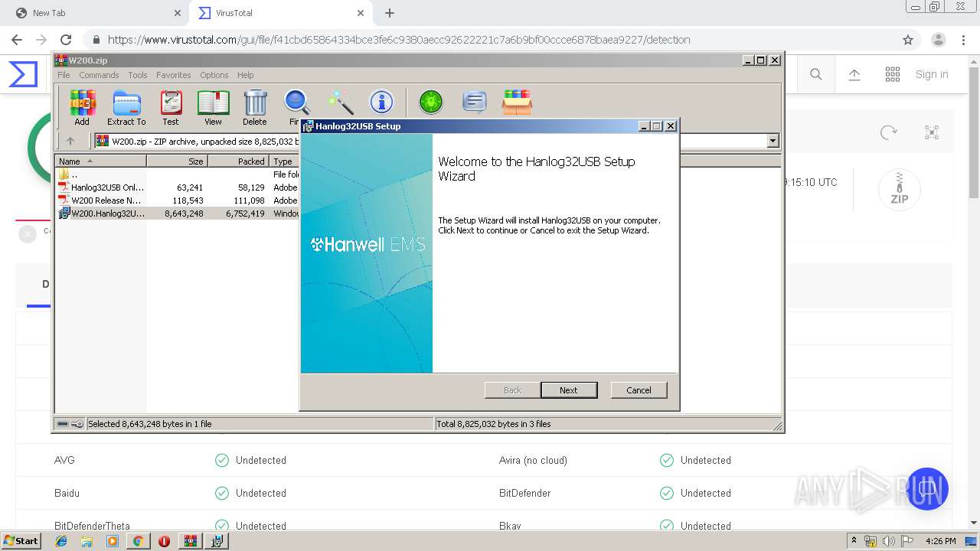Click the blue VirusTotal chat bubble

tap(927, 488)
